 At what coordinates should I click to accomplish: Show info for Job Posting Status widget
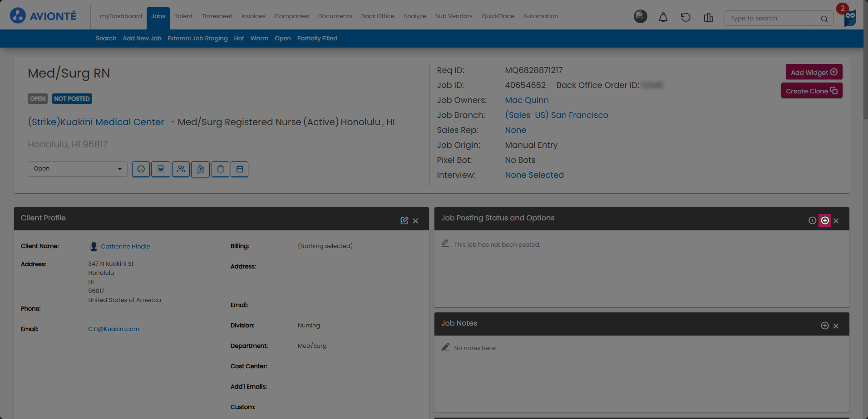(812, 220)
